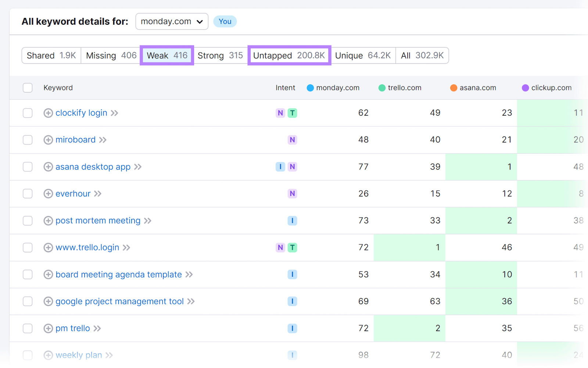
Task: Expand the double-chevron next to clockify login
Action: pyautogui.click(x=115, y=113)
